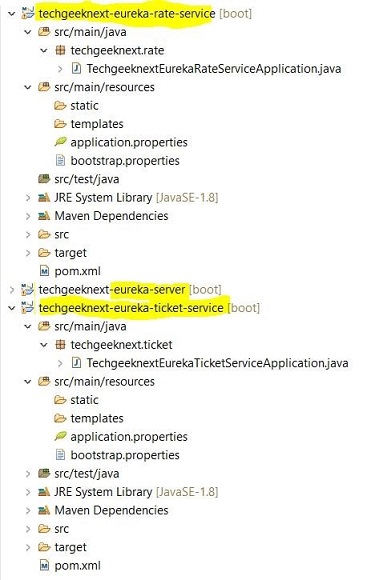Click the techgeeknext-eureka-rate-service project icon
The image size is (367, 580).
point(27,13)
